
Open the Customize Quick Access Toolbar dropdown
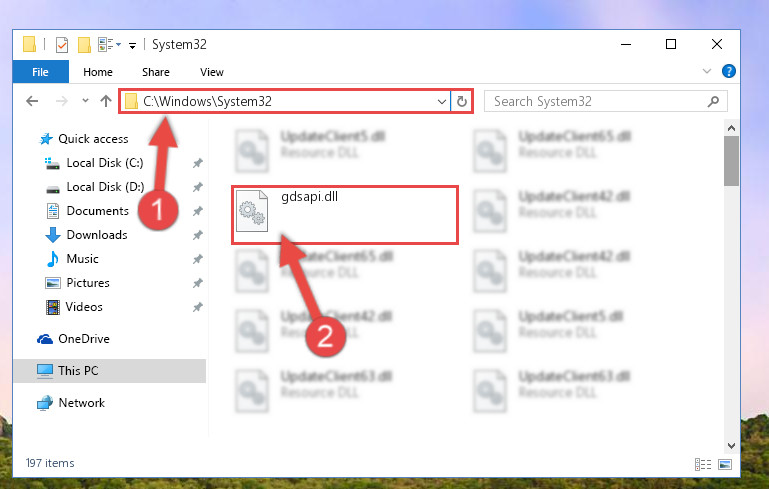pos(132,46)
